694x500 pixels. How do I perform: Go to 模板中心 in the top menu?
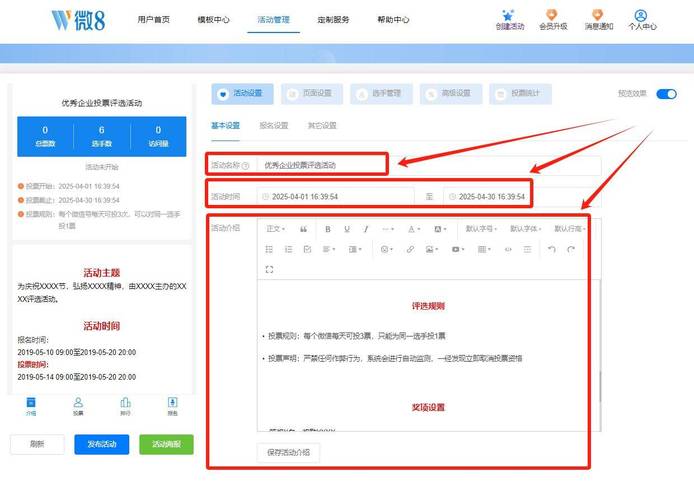pos(213,19)
